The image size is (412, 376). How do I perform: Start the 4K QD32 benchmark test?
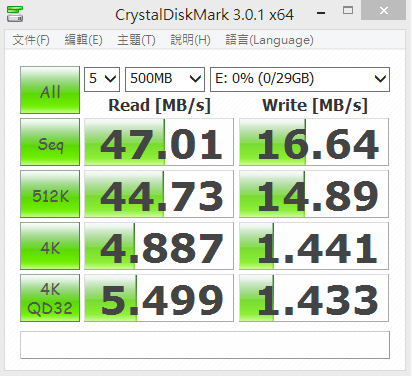pos(50,298)
